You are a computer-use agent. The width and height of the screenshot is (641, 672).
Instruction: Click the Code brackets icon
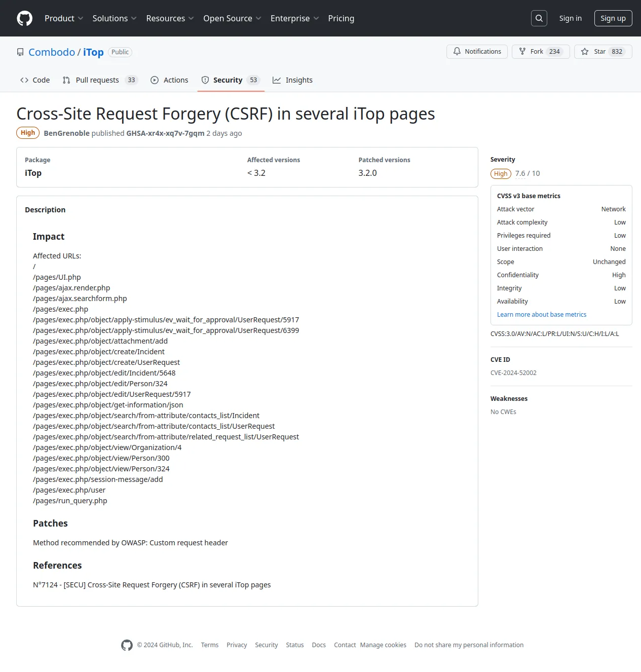pyautogui.click(x=24, y=80)
